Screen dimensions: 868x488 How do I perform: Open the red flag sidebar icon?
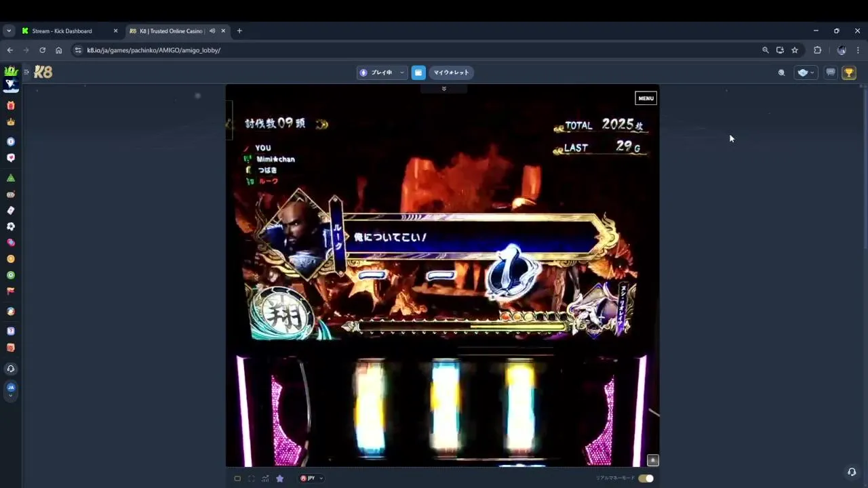10,291
